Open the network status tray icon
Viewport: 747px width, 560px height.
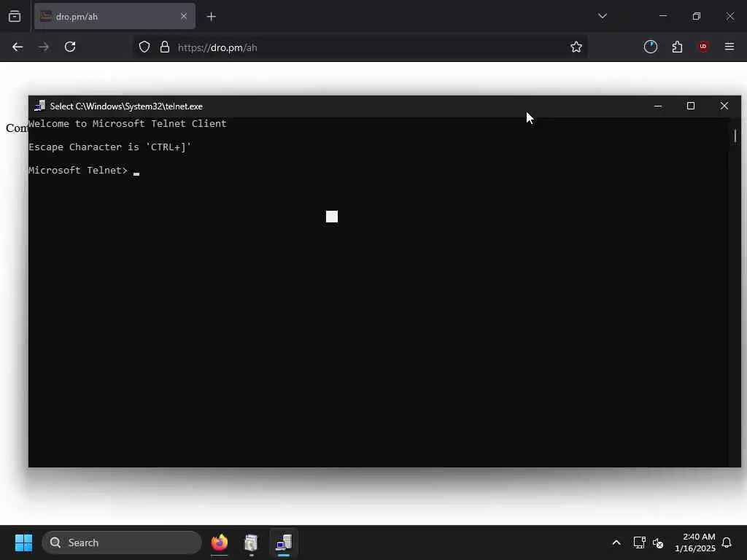tap(639, 542)
